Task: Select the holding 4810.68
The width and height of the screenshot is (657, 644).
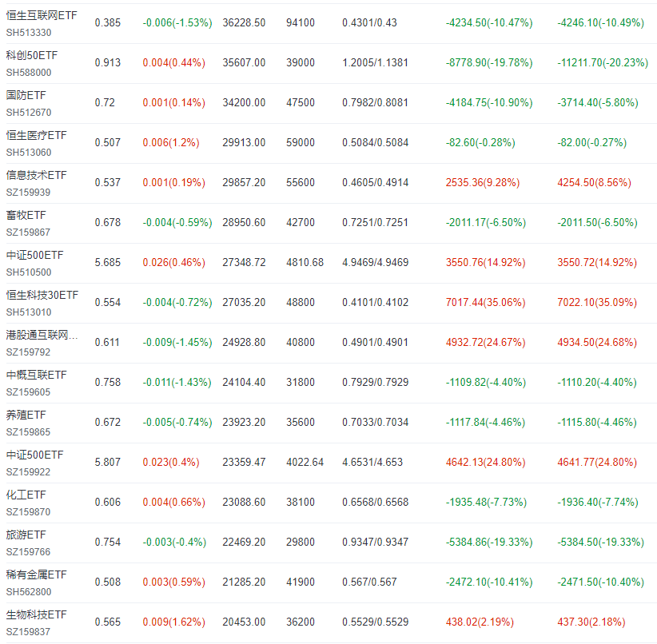Action: click(x=305, y=263)
